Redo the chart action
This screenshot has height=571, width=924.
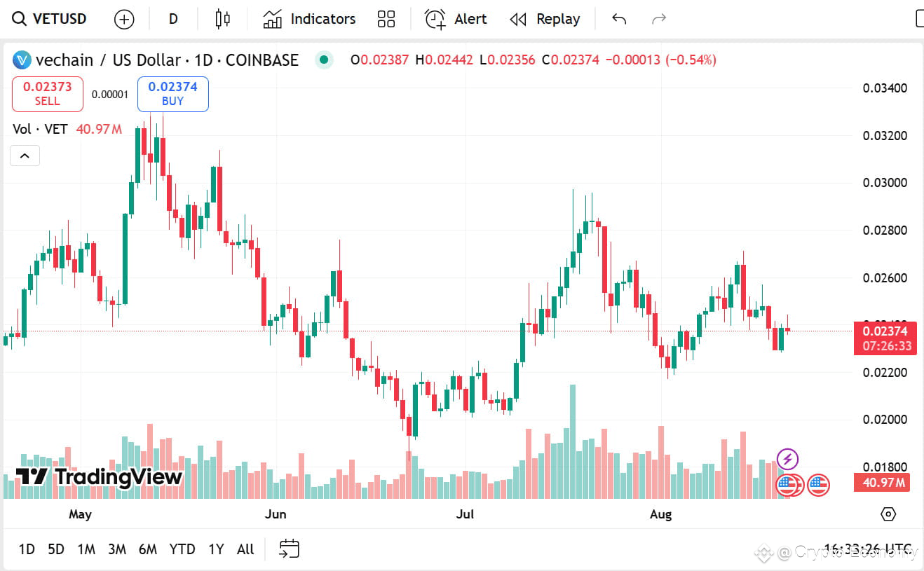(659, 19)
